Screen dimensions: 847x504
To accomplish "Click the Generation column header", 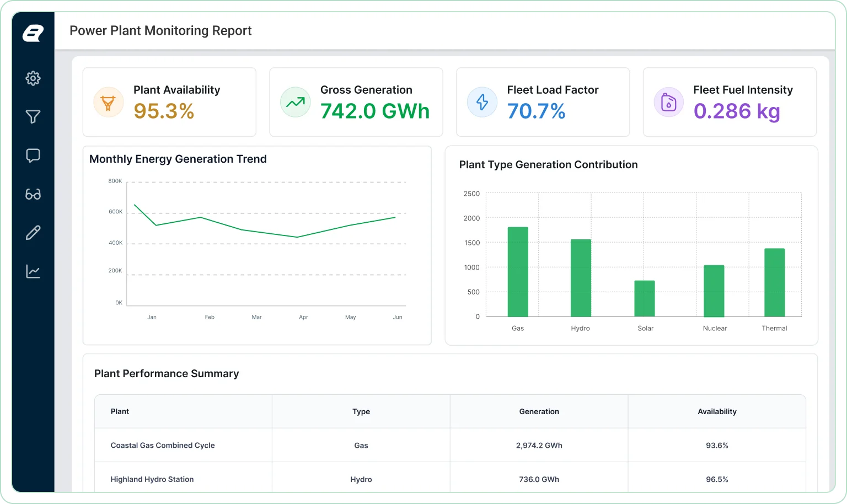I will [x=539, y=411].
